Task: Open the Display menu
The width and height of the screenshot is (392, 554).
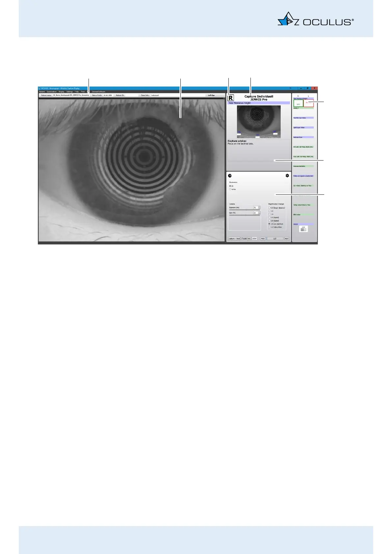Action: (x=62, y=92)
